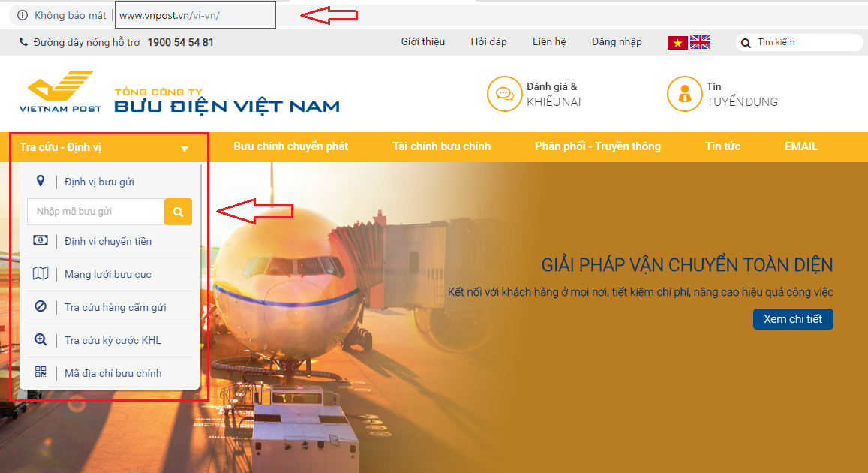Click the QR code icon for Mã địa chỉ bưu chính
This screenshot has height=473, width=868.
(x=41, y=372)
